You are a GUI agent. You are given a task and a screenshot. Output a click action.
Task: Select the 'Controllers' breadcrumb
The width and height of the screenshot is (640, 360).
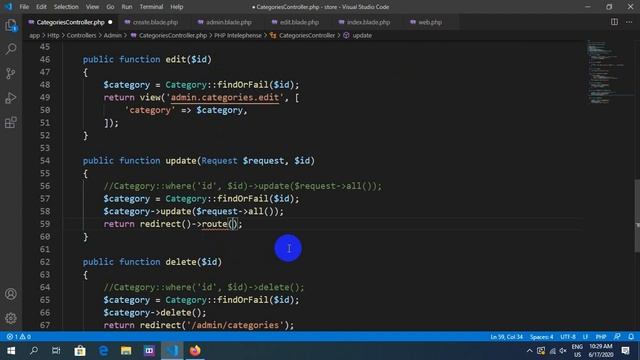tap(81, 36)
